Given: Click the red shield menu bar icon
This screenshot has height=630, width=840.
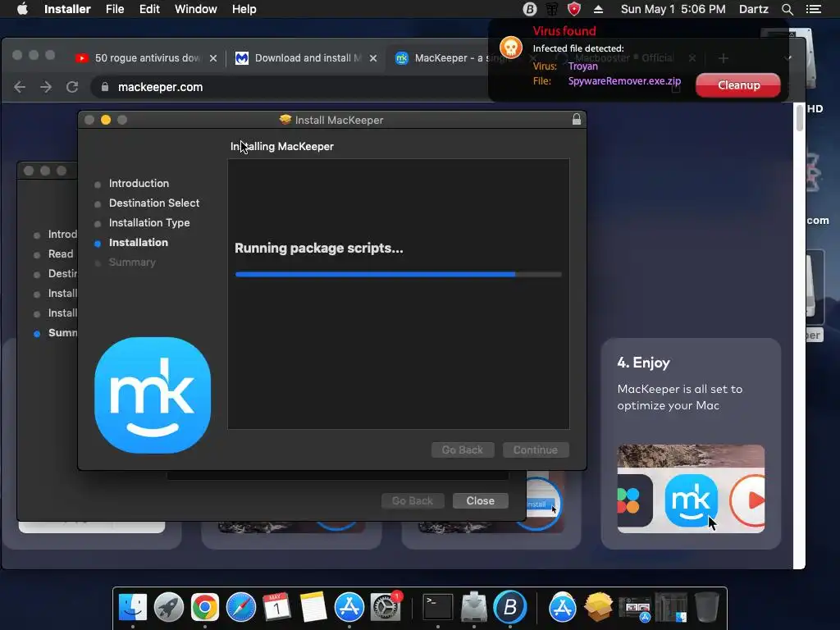Looking at the screenshot, I should tap(574, 9).
